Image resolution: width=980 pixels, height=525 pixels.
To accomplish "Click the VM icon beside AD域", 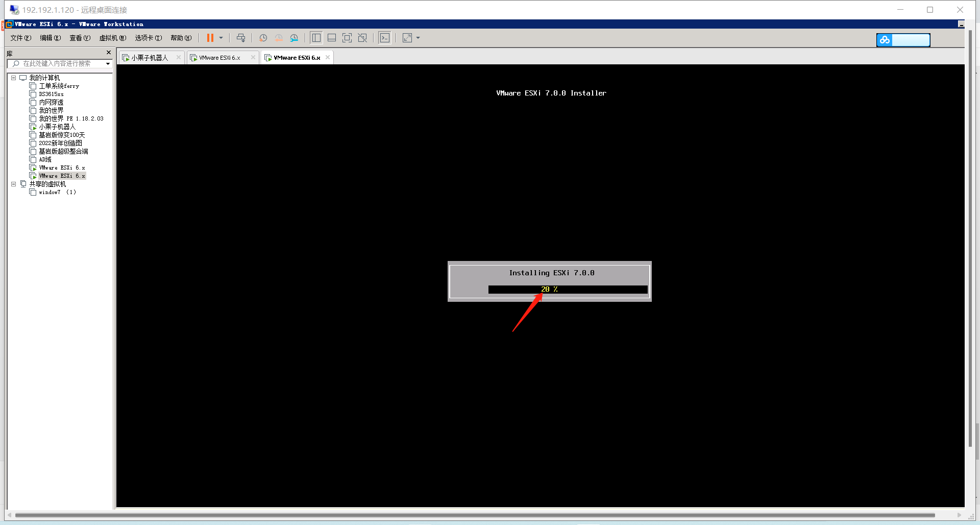I will click(33, 159).
